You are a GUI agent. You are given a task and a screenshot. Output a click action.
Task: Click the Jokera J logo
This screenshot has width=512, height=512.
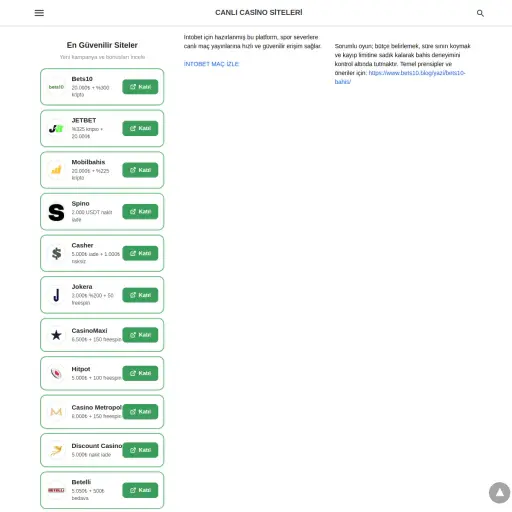point(56,295)
